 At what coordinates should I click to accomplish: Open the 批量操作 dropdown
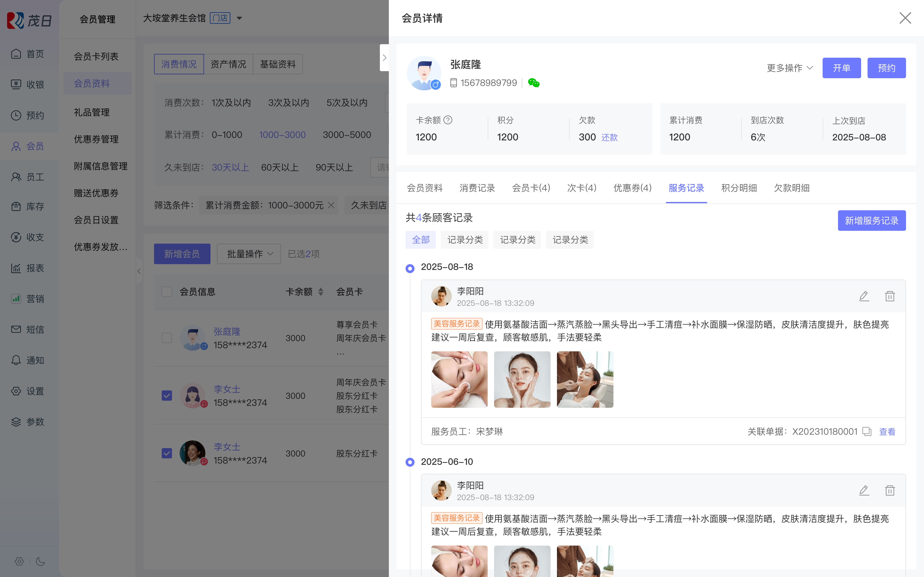(x=249, y=254)
